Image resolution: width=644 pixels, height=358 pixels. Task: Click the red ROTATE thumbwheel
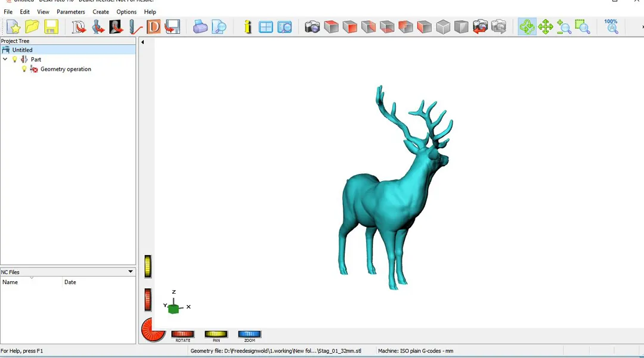tap(183, 334)
